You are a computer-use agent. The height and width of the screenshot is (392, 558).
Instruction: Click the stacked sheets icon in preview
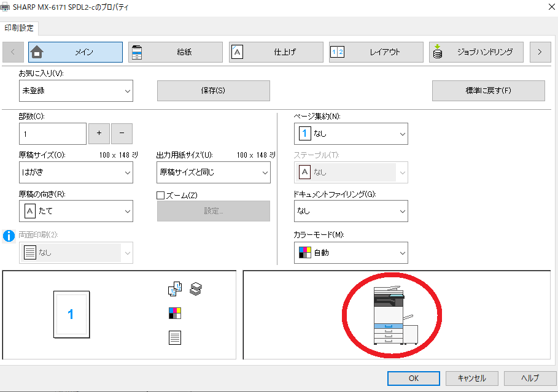click(196, 288)
